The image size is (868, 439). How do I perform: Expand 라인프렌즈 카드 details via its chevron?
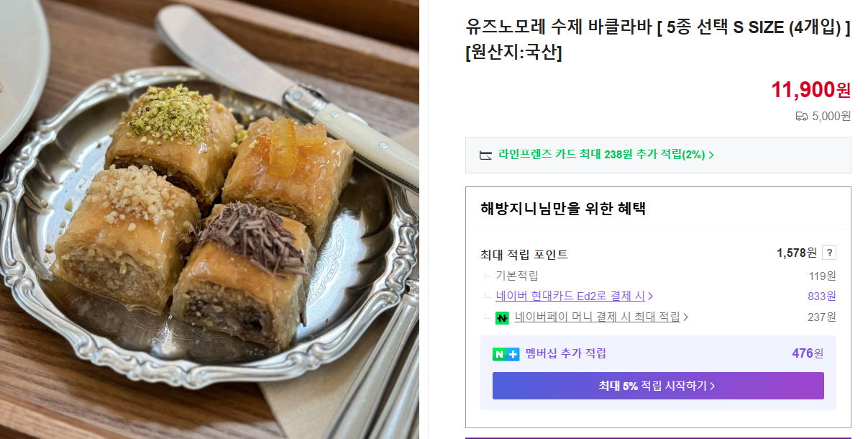711,155
